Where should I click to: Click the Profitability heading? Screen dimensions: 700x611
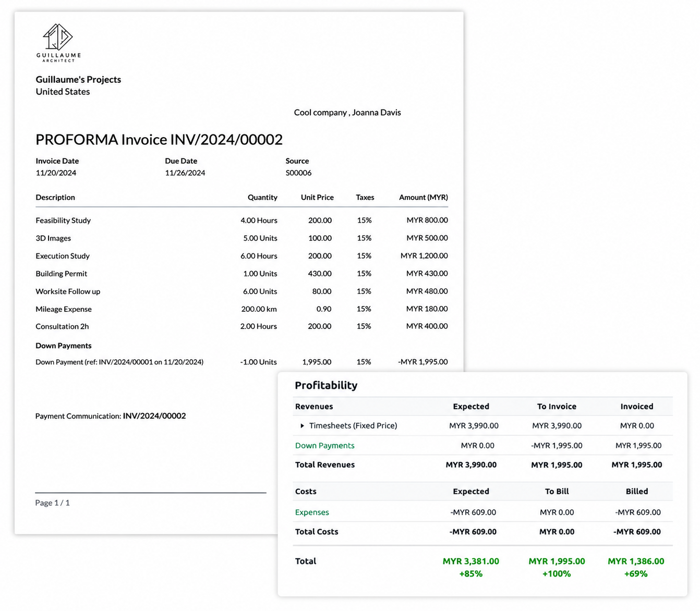326,385
